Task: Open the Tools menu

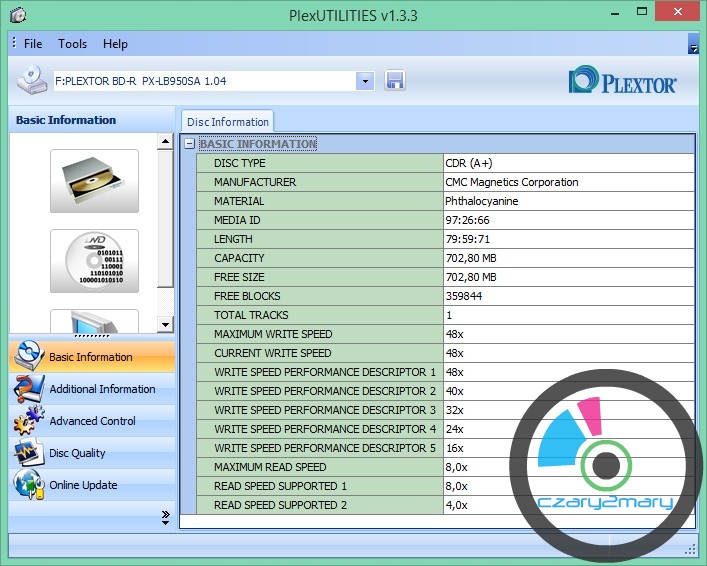Action: [x=72, y=44]
